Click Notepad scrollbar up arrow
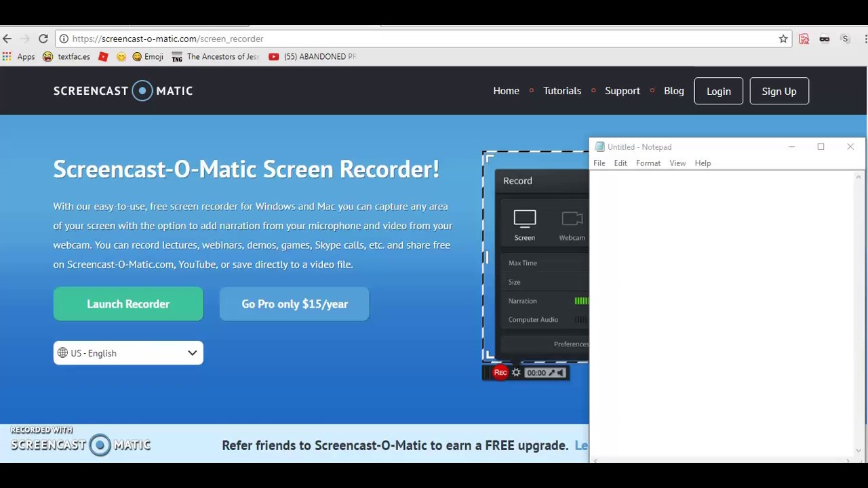Viewport: 868px width, 488px height. click(x=859, y=178)
